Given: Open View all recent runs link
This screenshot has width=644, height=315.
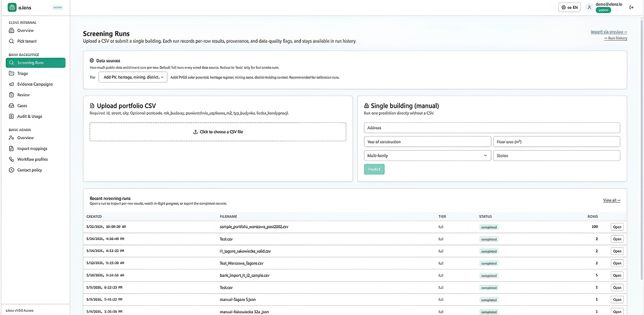Looking at the screenshot, I should click(611, 200).
